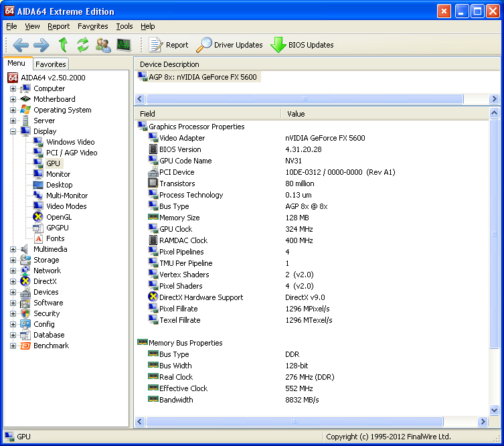This screenshot has height=446, width=504.
Task: Click Driver Updates toolbar button
Action: tap(230, 45)
